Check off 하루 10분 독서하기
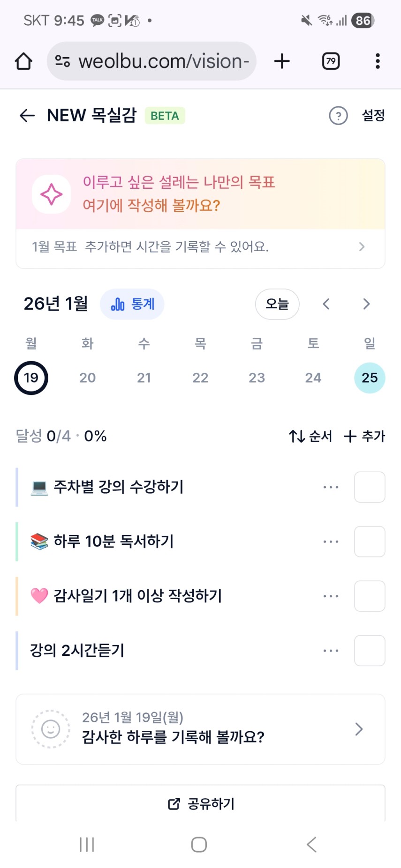401x868 pixels. [370, 542]
